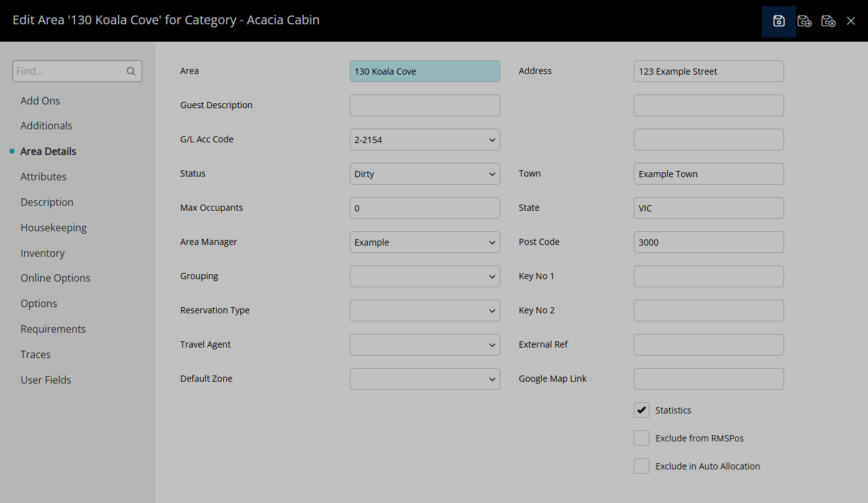
Task: Click Address field with 123 Example Street
Action: pyautogui.click(x=709, y=72)
